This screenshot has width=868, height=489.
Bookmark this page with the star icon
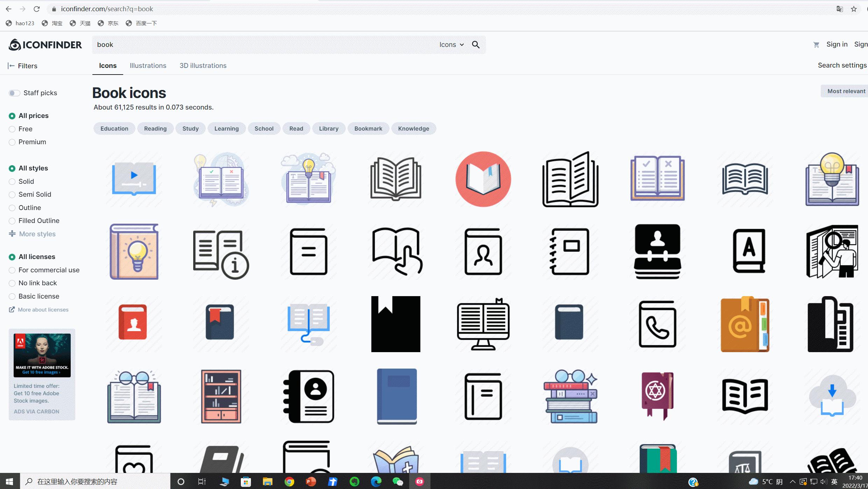pyautogui.click(x=854, y=9)
